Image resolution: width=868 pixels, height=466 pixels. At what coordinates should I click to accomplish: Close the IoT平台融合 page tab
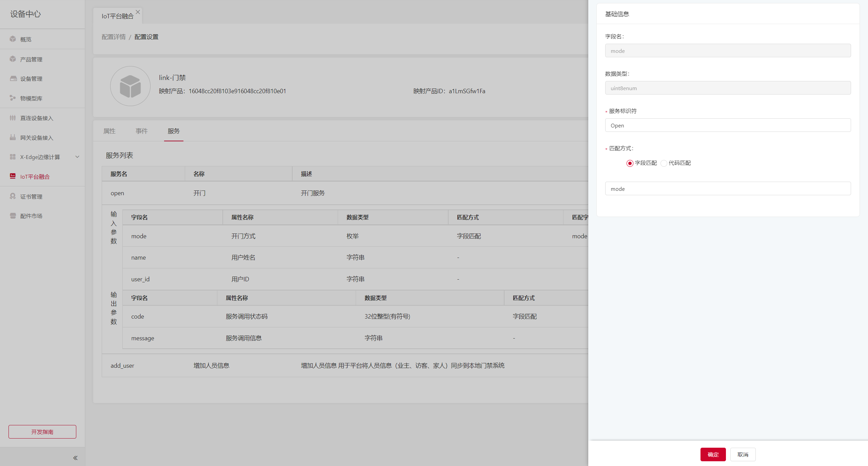click(138, 12)
